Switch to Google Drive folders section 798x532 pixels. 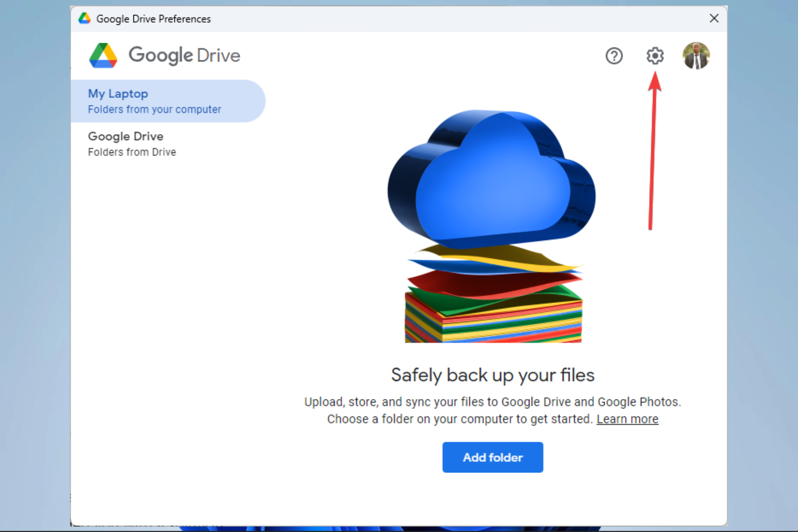[126, 136]
